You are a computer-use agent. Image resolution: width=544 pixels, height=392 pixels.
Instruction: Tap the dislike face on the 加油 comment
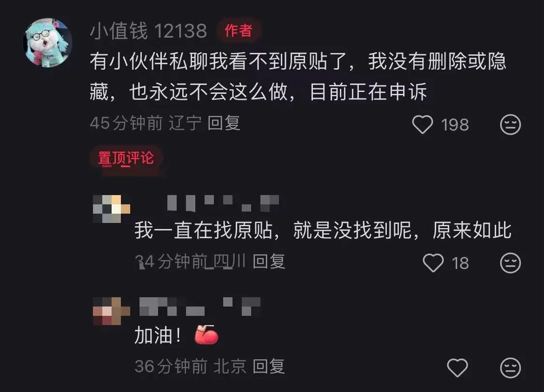tap(510, 367)
